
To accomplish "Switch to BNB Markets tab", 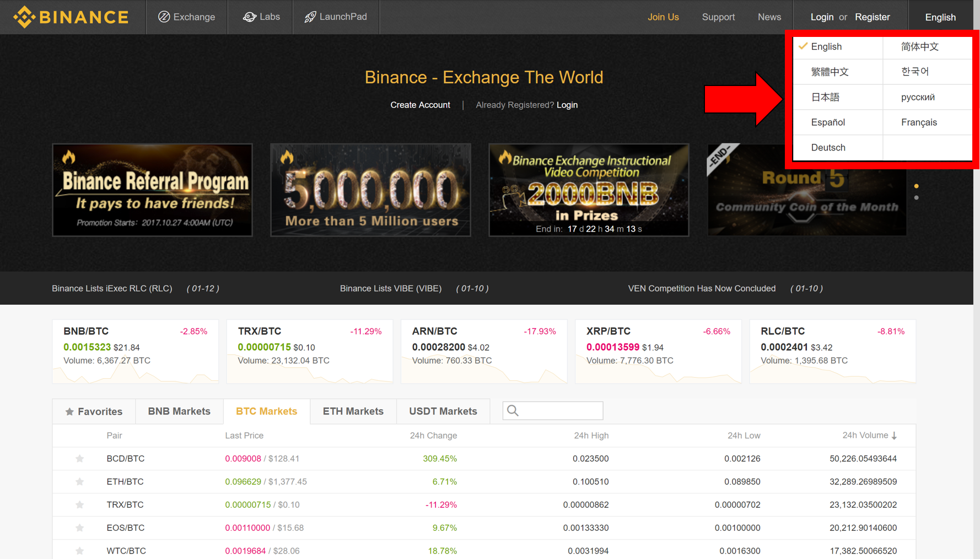I will (x=179, y=411).
